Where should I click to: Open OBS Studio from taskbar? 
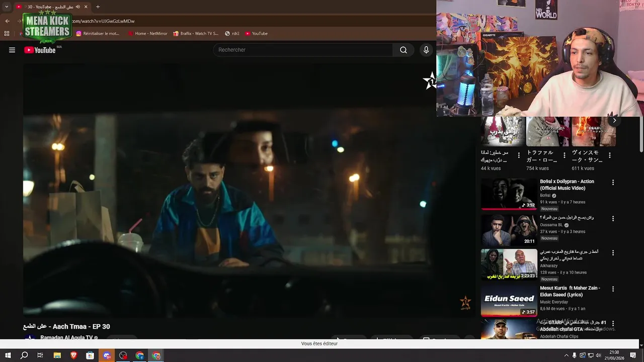click(123, 355)
